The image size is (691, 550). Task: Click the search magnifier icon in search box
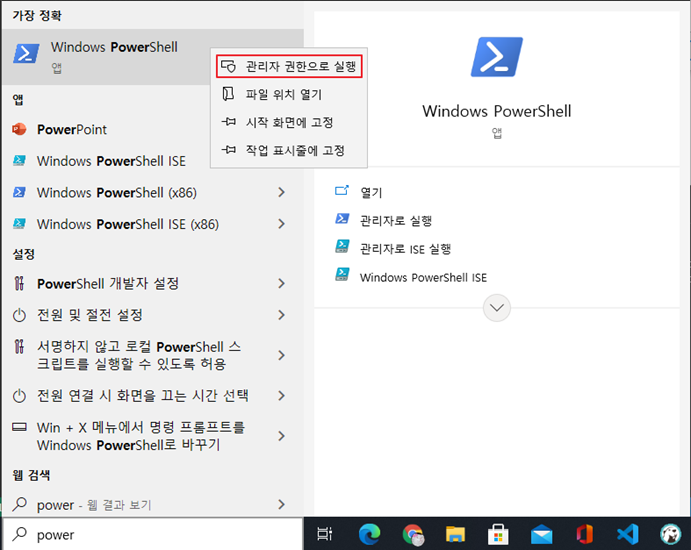pos(19,534)
